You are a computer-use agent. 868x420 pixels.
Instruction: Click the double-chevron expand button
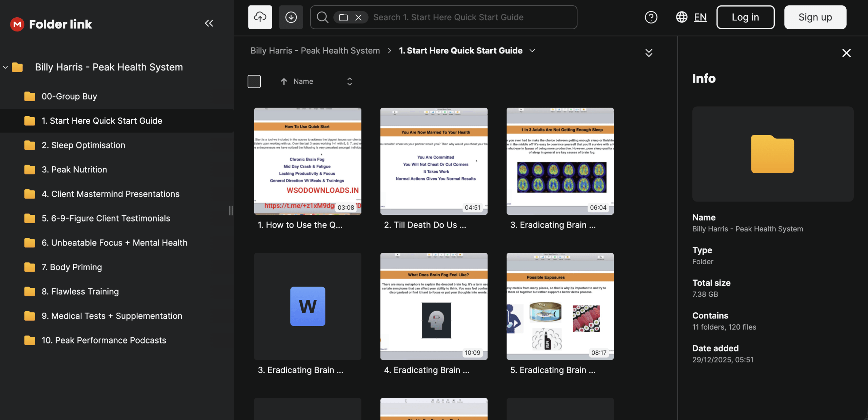pos(648,53)
